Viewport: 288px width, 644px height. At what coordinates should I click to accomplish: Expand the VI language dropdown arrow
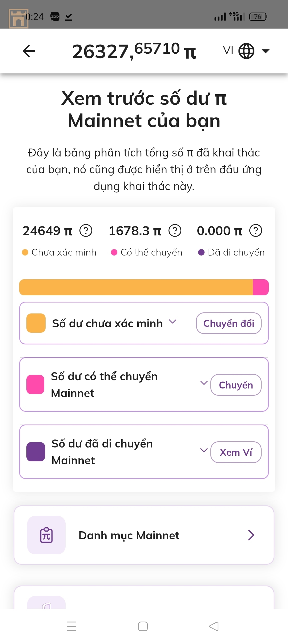[x=266, y=51]
